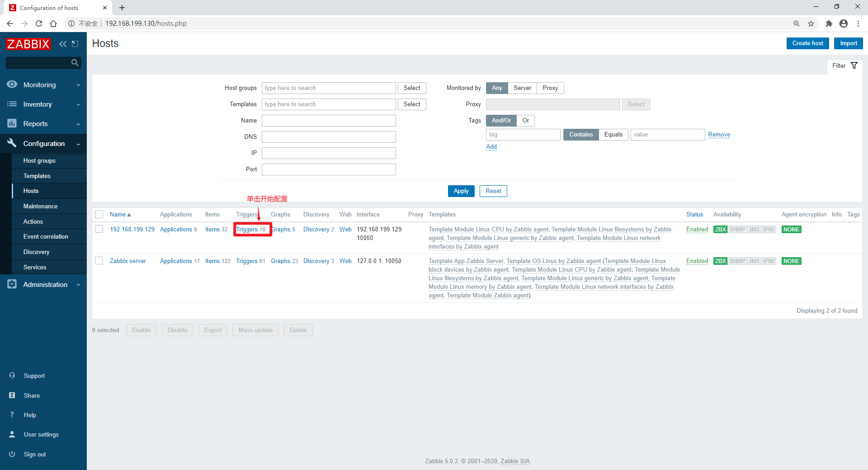Click the Reports chart icon
This screenshot has width=868, height=470.
[12, 123]
